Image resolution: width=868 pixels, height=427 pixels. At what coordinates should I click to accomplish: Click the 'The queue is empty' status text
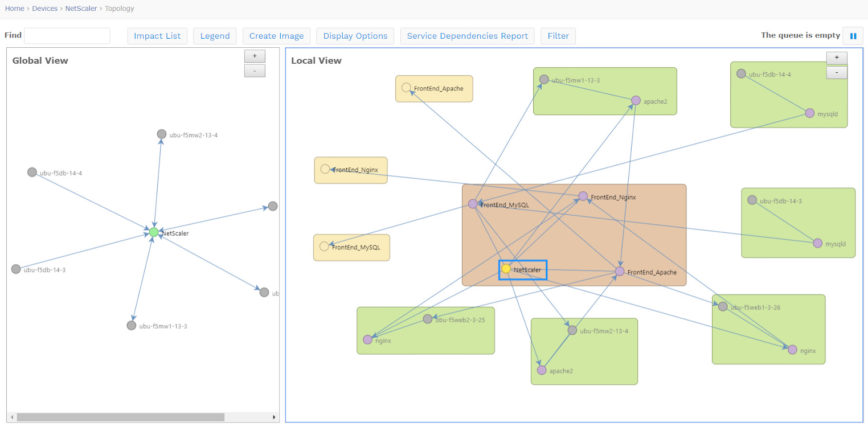(x=800, y=35)
